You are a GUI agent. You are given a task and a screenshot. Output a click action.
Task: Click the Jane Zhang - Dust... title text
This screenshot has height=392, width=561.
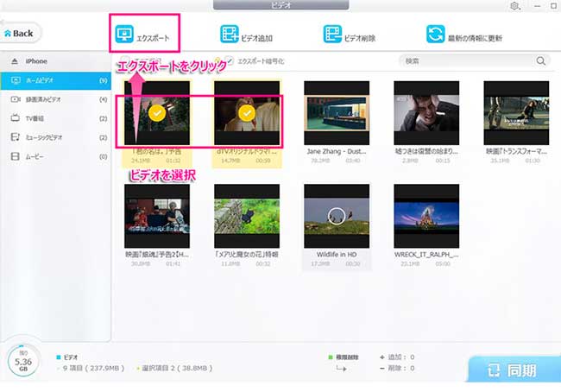tap(337, 151)
